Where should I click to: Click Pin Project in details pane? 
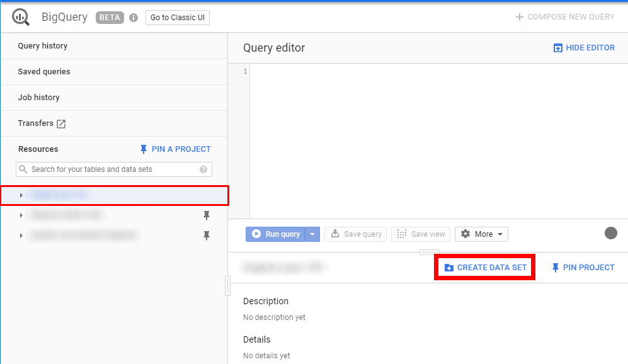click(x=583, y=268)
